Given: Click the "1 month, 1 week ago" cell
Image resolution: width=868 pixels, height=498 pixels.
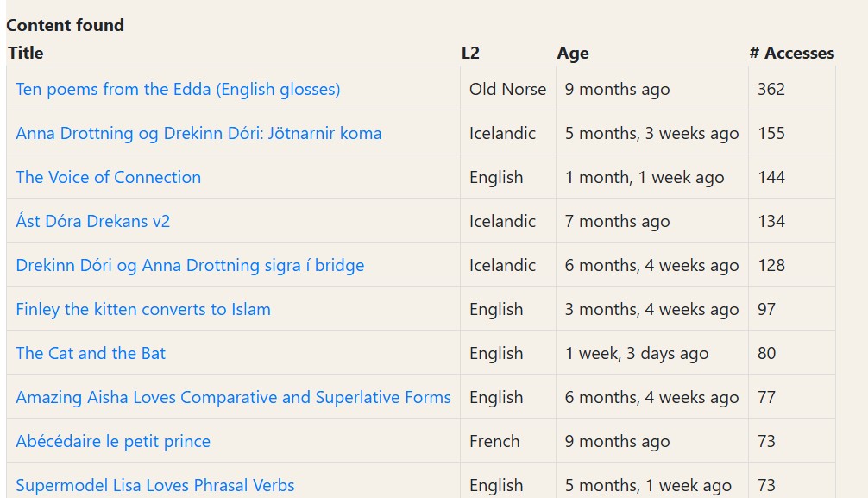Looking at the screenshot, I should (644, 177).
